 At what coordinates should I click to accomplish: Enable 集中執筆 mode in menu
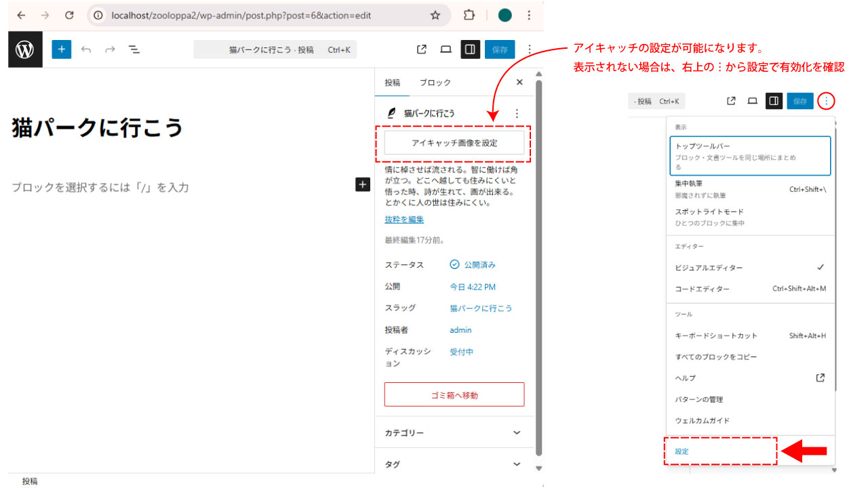tap(750, 189)
